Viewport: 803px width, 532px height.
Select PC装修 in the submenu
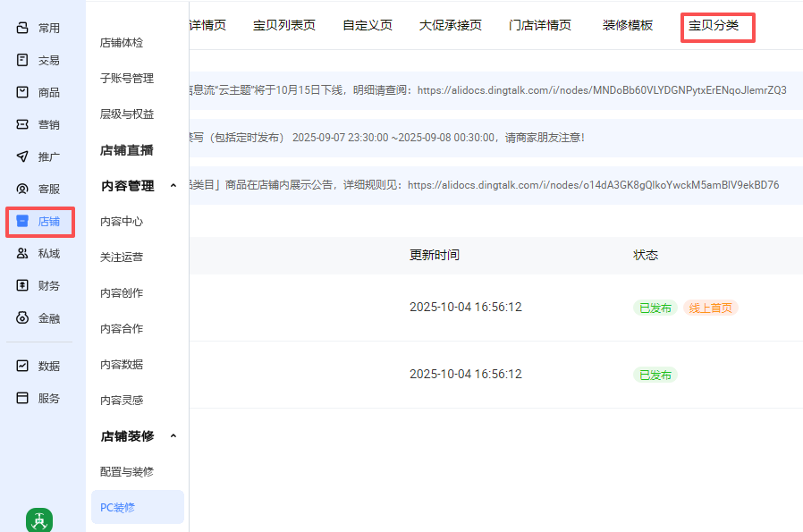[118, 507]
